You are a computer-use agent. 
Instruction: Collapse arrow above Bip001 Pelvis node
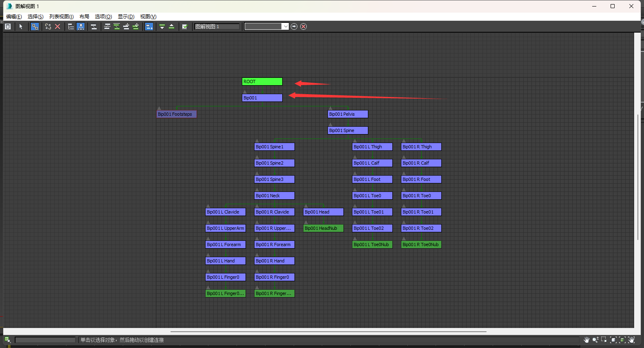pyautogui.click(x=330, y=108)
